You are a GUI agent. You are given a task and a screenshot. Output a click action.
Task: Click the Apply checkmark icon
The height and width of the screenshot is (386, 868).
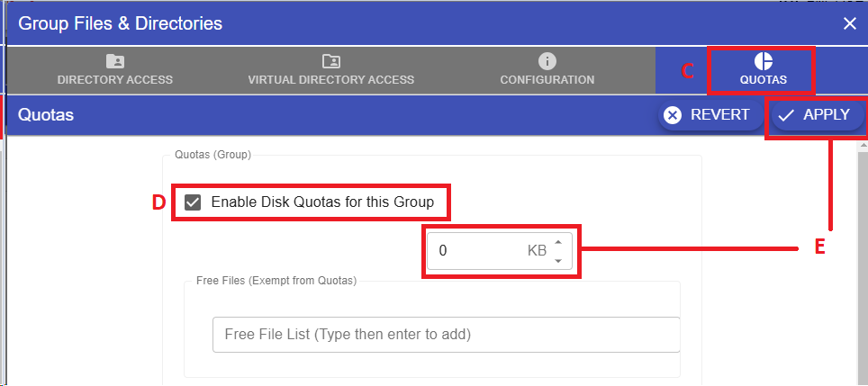[786, 115]
